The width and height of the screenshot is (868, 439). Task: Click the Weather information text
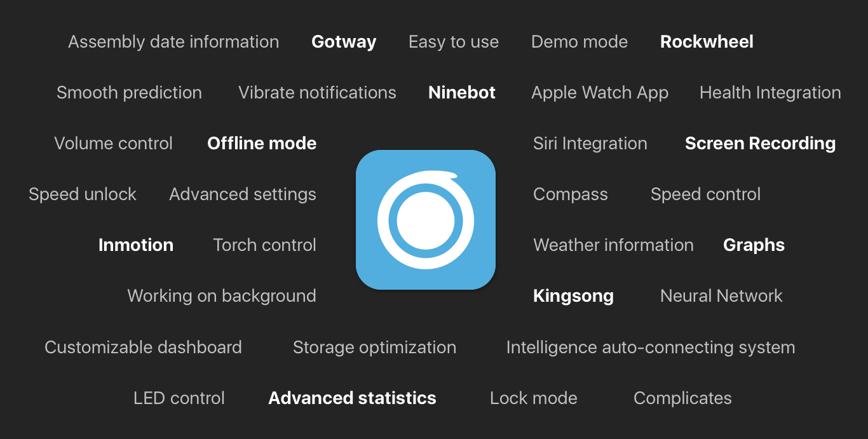(613, 245)
